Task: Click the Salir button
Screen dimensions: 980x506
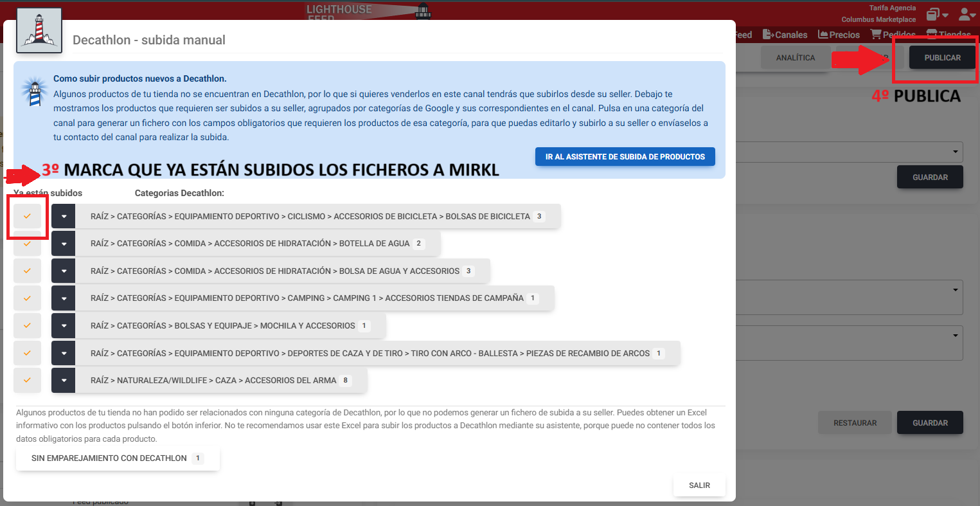Action: pyautogui.click(x=699, y=485)
